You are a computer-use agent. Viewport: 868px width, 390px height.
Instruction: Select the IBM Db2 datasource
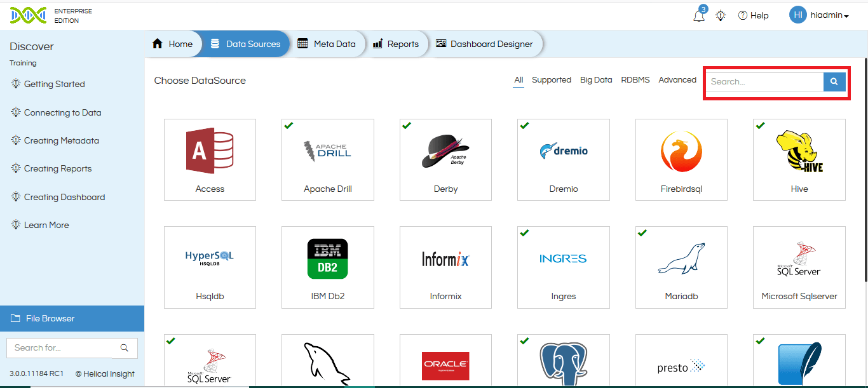pos(328,267)
